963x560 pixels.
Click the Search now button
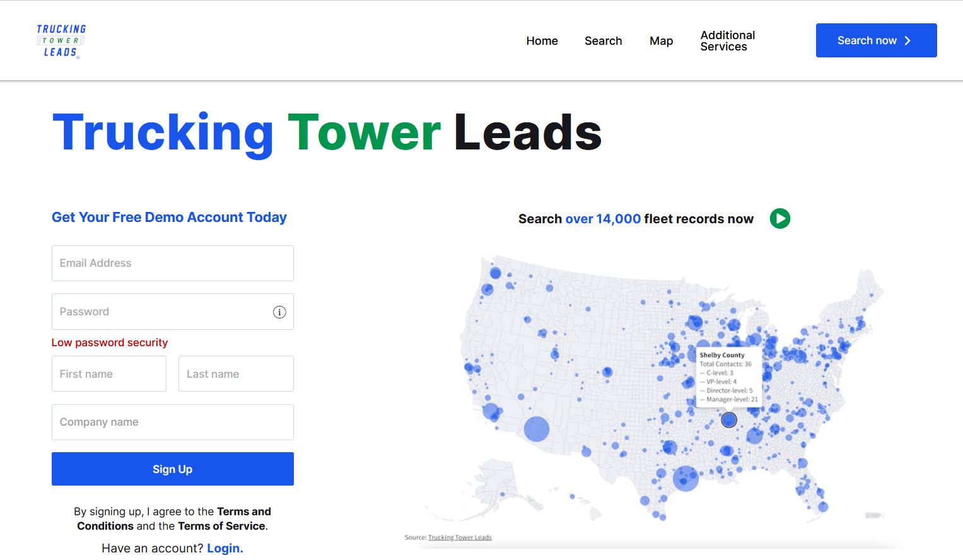click(876, 40)
